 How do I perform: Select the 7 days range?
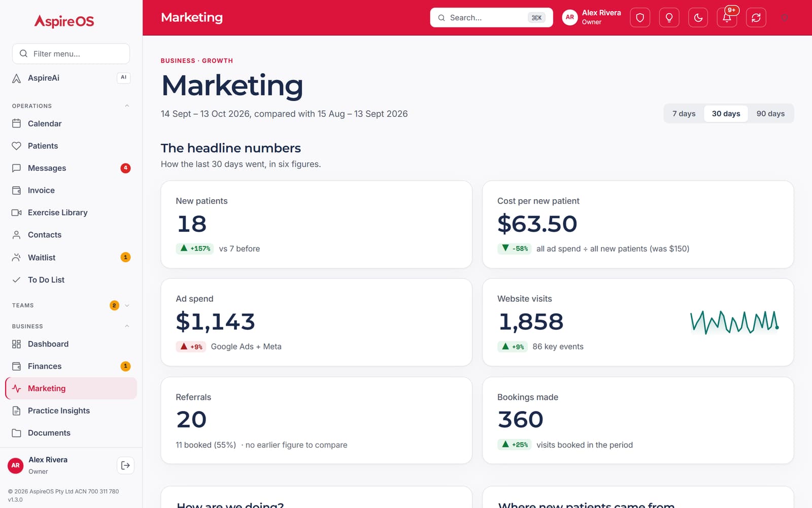(684, 114)
